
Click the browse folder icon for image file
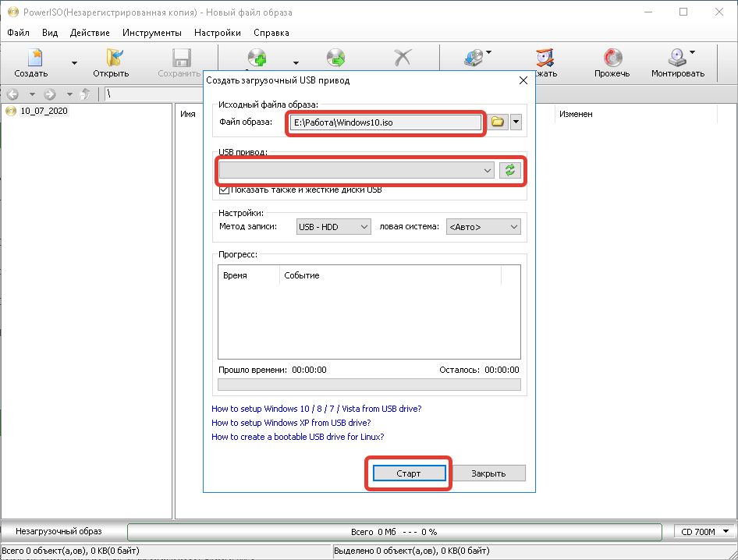(498, 122)
